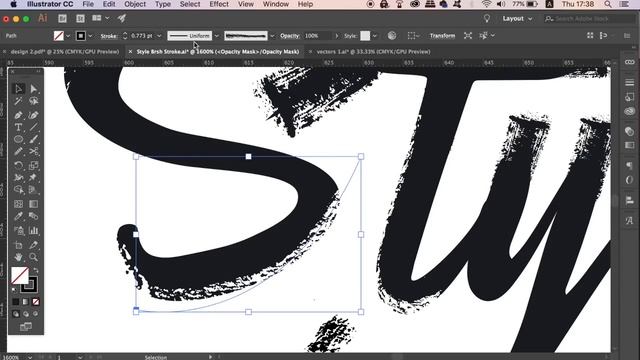Select the Ellipse tool

tap(18, 139)
